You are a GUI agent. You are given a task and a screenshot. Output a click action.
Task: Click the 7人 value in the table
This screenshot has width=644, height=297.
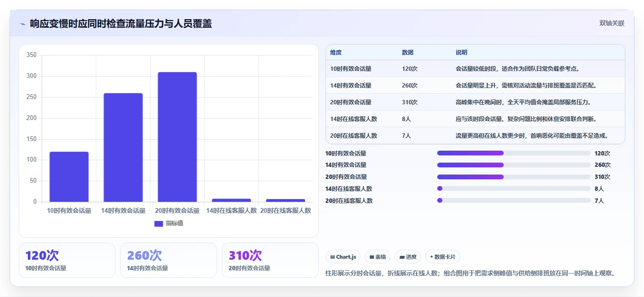point(407,136)
